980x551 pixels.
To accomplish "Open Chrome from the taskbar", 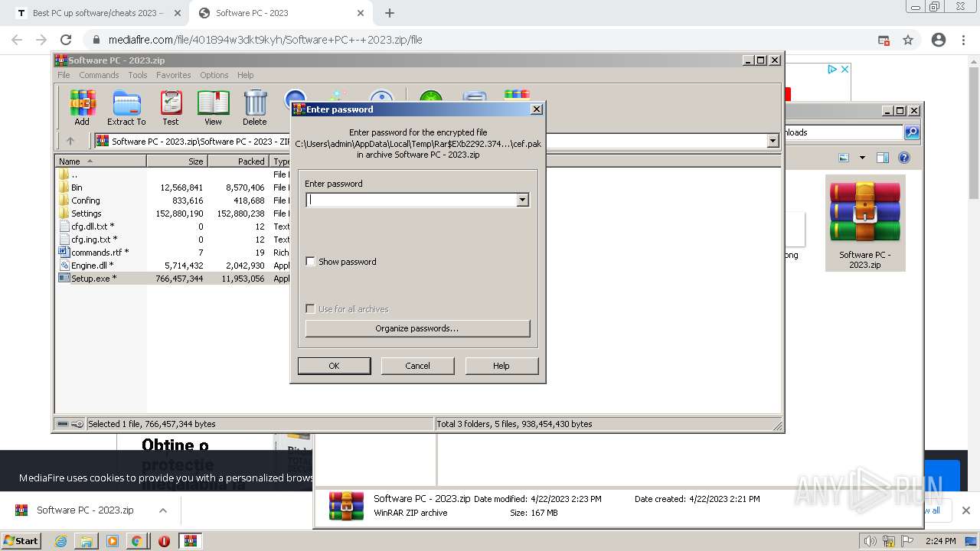I will (136, 541).
